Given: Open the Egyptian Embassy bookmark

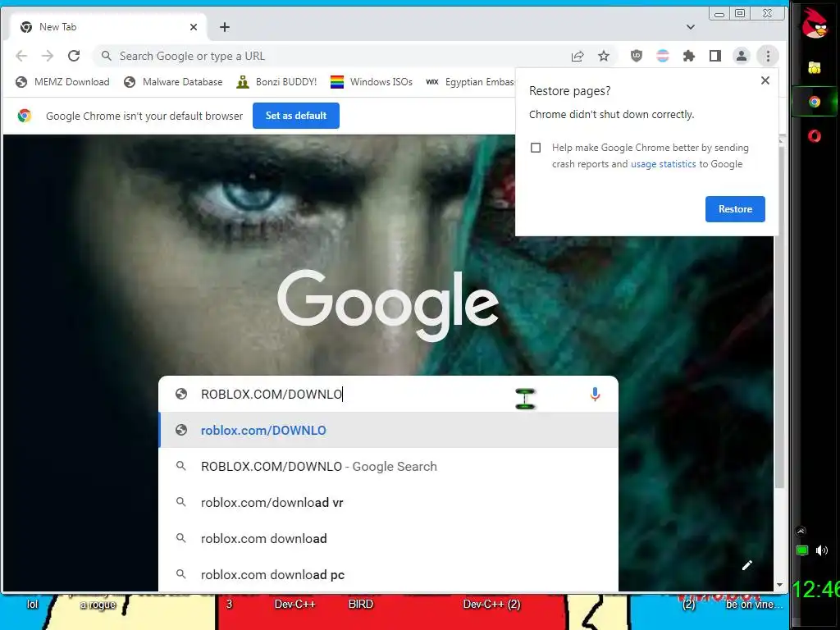Looking at the screenshot, I should pyautogui.click(x=470, y=82).
